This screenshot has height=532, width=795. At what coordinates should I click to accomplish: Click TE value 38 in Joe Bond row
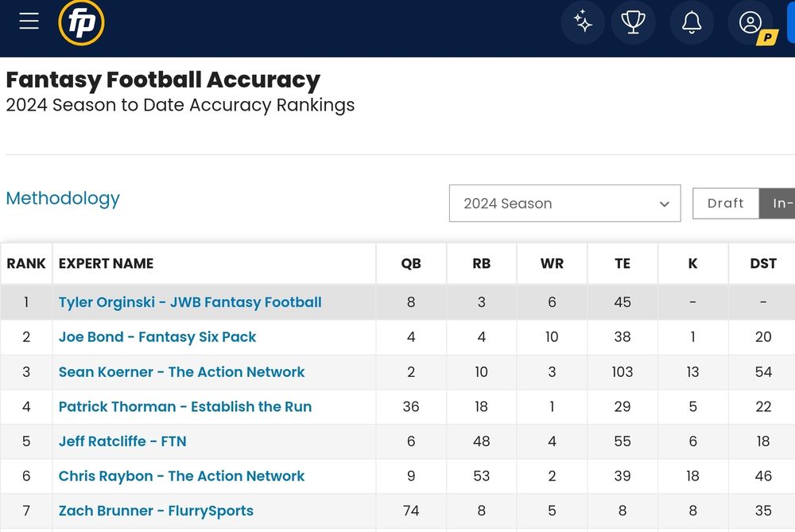622,336
